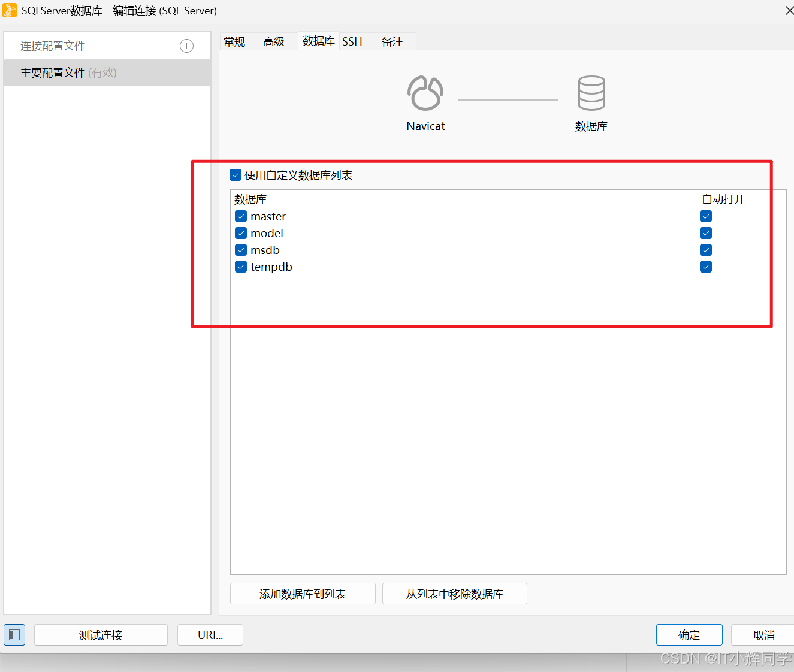Uncheck the tempdb database checkbox
Image resolution: width=794 pixels, height=672 pixels.
tap(241, 267)
